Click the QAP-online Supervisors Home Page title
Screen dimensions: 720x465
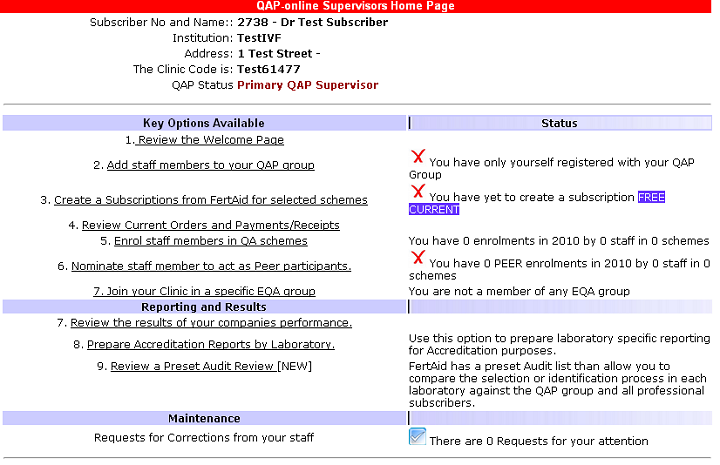[355, 6]
